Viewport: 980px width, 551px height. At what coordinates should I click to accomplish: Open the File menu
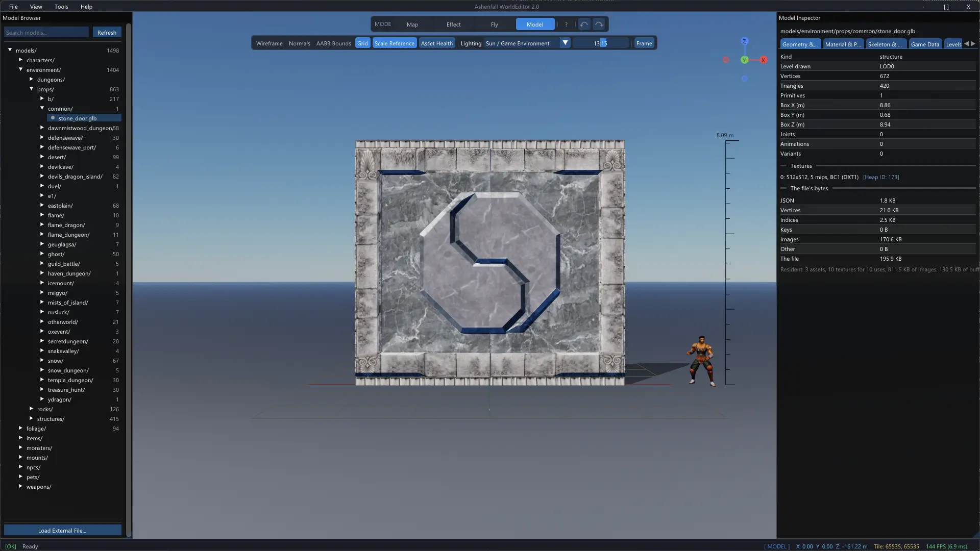coord(13,7)
